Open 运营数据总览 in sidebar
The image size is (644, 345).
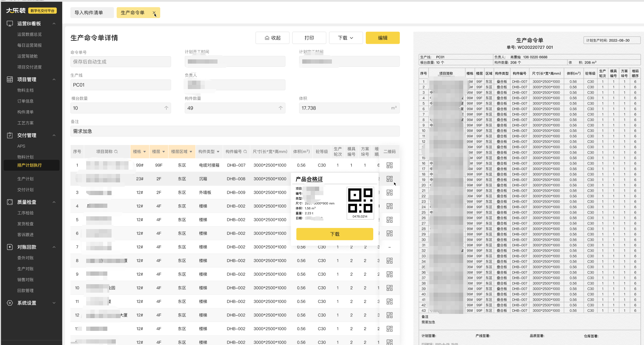[30, 34]
